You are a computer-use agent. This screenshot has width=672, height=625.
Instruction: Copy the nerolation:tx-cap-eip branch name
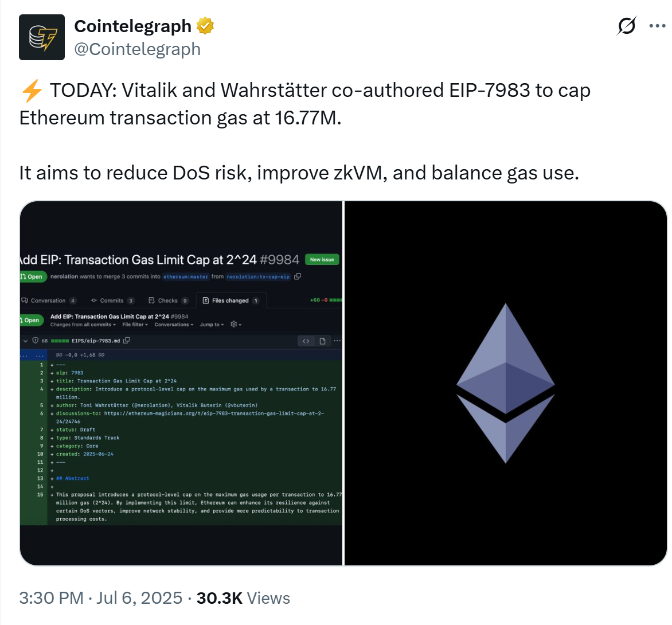click(298, 276)
